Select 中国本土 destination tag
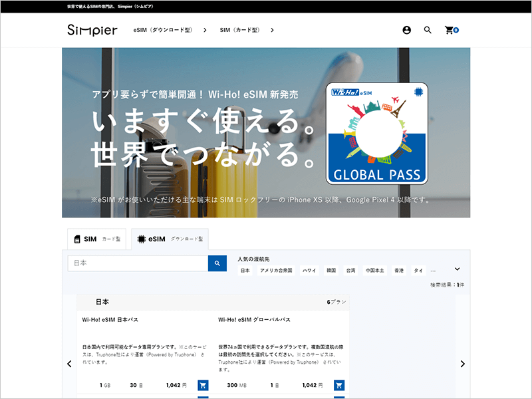The height and width of the screenshot is (399, 532). coord(375,271)
